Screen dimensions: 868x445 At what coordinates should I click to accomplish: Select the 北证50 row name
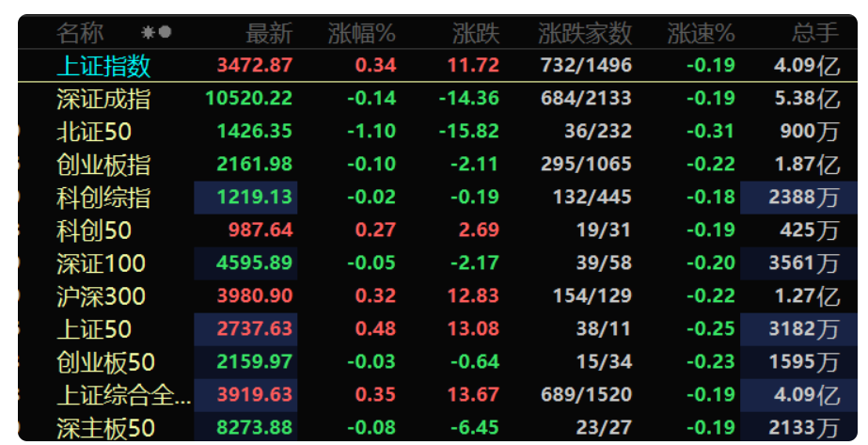pos(94,132)
